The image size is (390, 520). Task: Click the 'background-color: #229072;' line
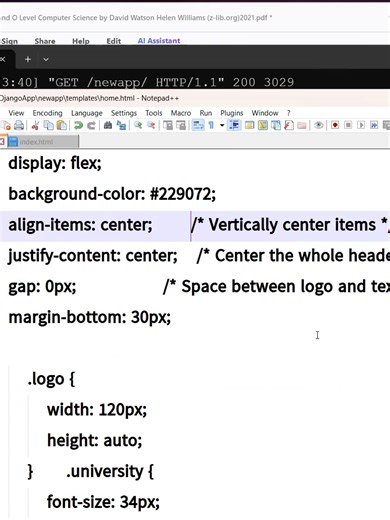[112, 194]
